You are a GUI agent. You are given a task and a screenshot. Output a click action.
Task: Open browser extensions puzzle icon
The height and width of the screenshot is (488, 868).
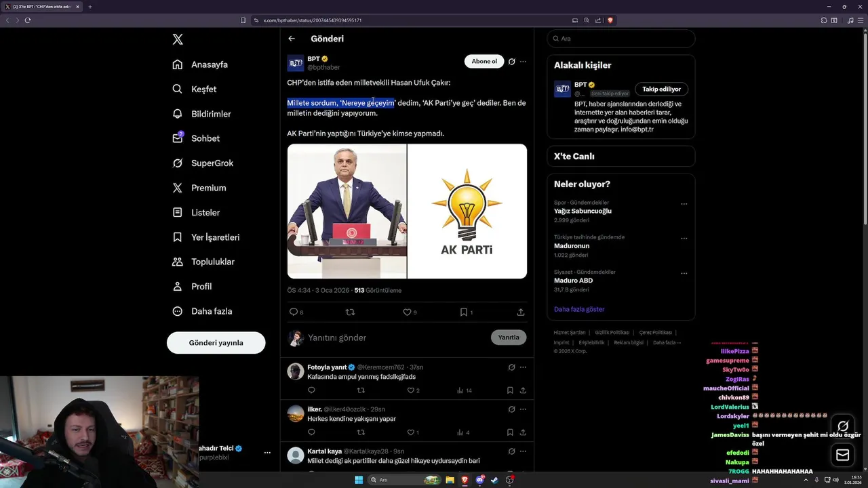pyautogui.click(x=824, y=20)
